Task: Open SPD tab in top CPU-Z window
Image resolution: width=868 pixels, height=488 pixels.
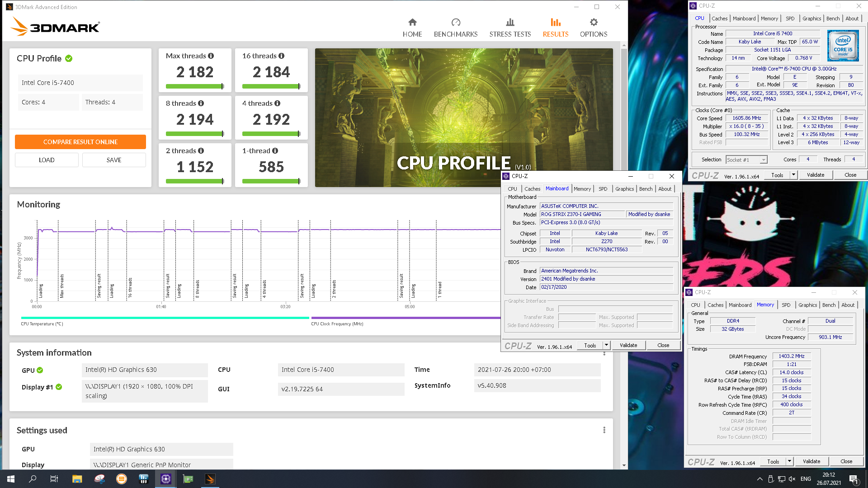Action: (790, 19)
